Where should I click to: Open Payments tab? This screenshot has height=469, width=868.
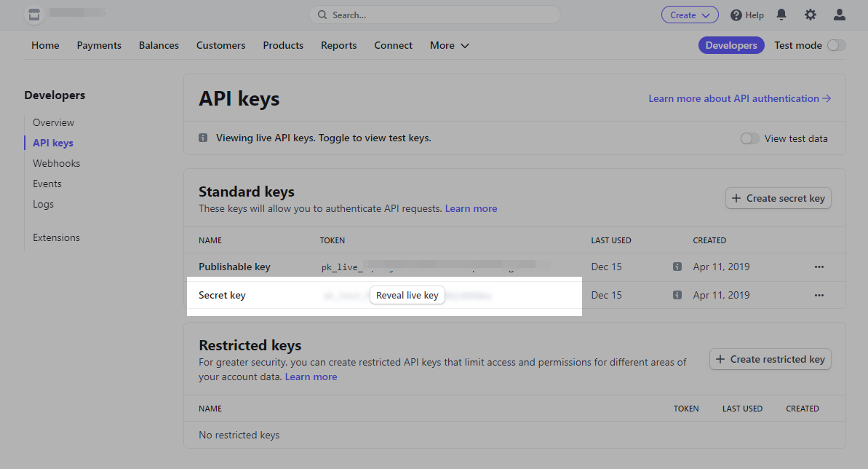[x=99, y=45]
